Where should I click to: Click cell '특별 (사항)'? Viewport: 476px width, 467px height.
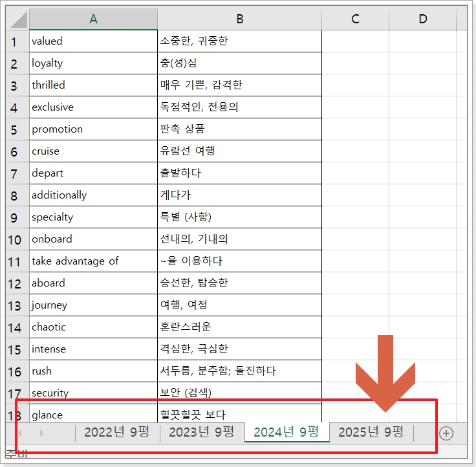pyautogui.click(x=239, y=217)
